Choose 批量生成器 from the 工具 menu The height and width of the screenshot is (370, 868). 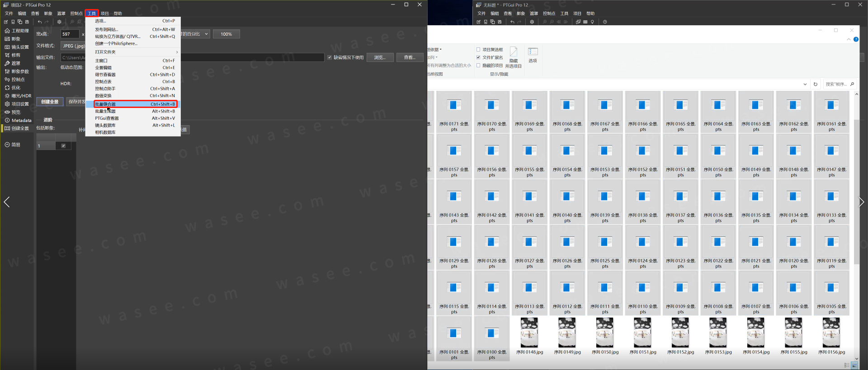(135, 111)
